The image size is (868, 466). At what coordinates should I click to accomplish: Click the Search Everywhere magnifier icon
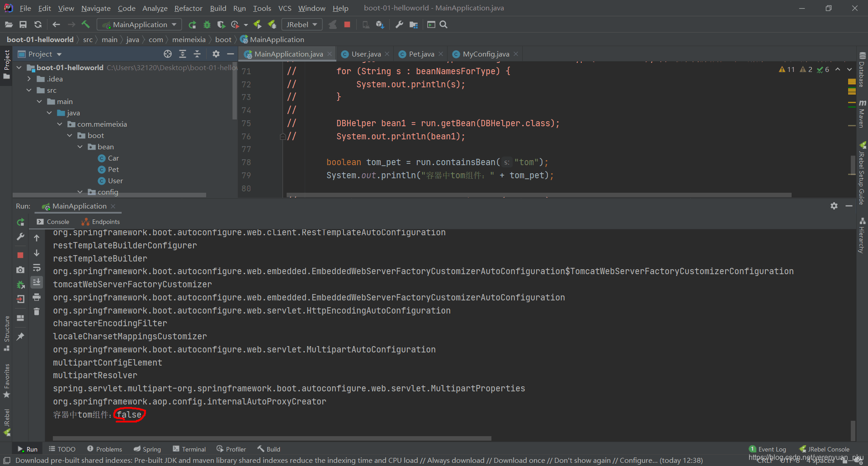pos(443,24)
